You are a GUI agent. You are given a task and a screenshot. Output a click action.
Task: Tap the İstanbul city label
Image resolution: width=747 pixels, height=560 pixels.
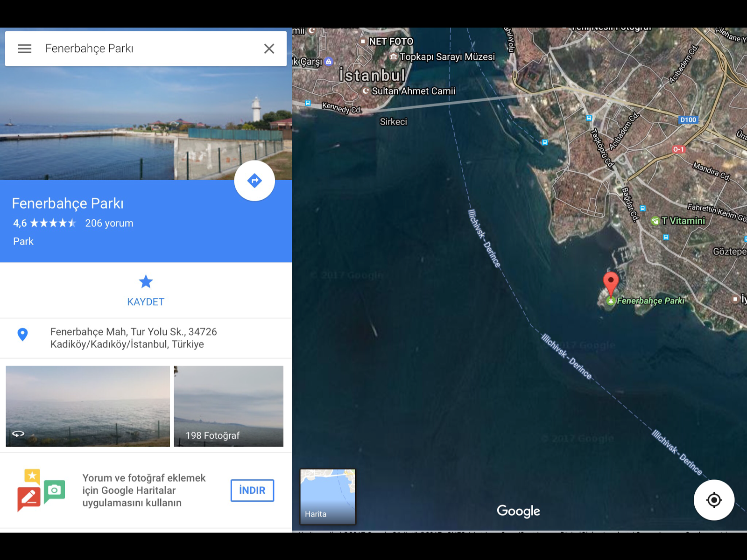pos(372,75)
